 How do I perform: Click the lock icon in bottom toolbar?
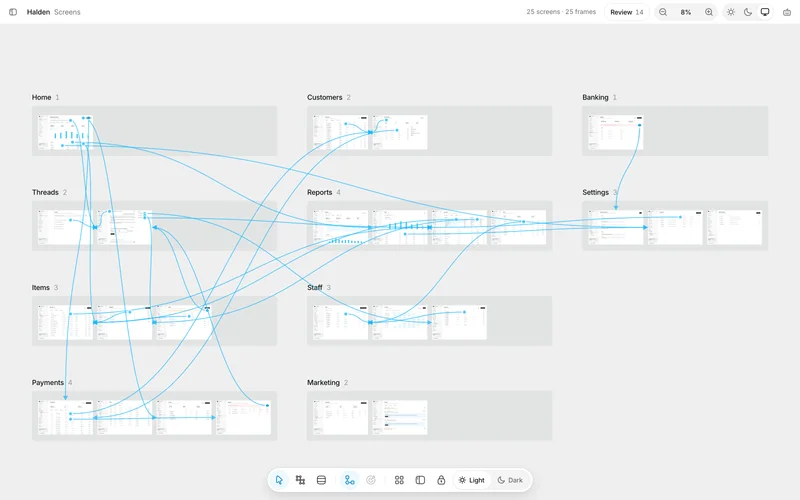[x=441, y=480]
